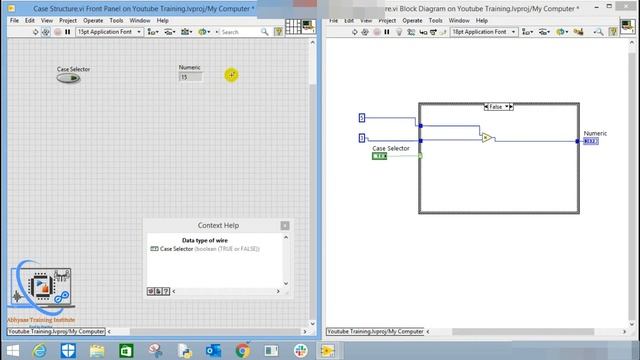Click Step Into on Block Diagram toolbar
Screen dimensions: 640x360
pos(423,32)
